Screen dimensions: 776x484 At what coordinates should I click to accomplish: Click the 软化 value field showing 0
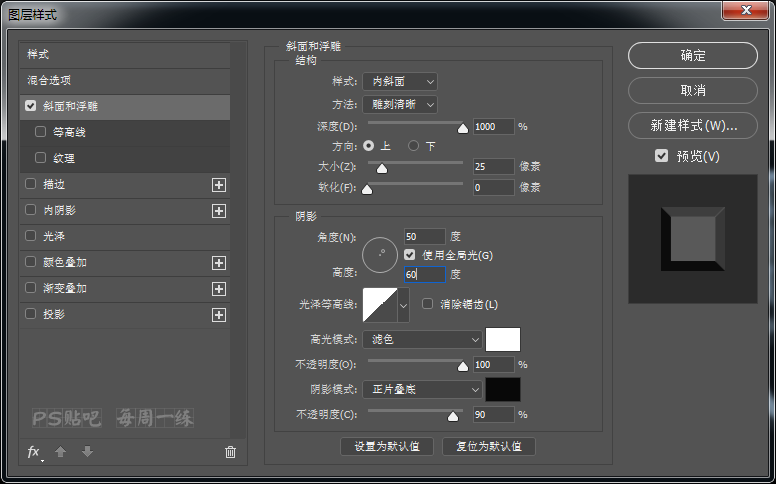point(493,188)
